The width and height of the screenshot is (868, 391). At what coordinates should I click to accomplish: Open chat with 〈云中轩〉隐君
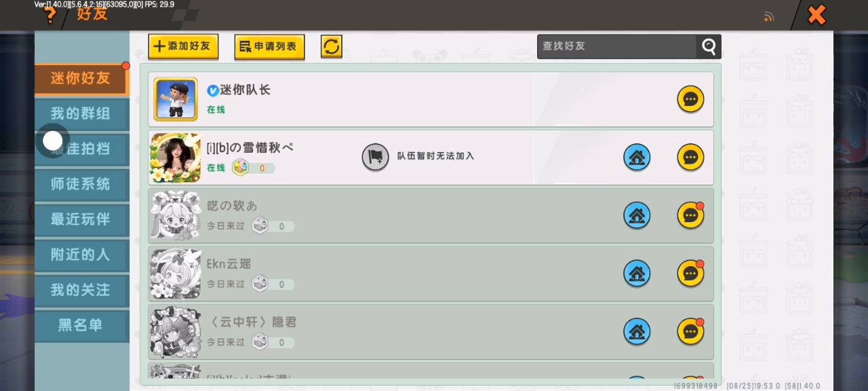point(690,332)
